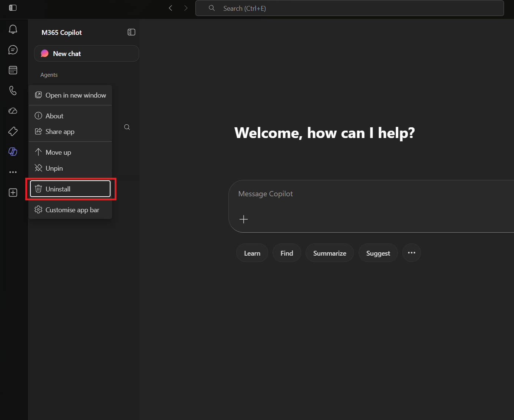Click the Learn prompt chip
Image resolution: width=514 pixels, height=420 pixels.
point(252,253)
